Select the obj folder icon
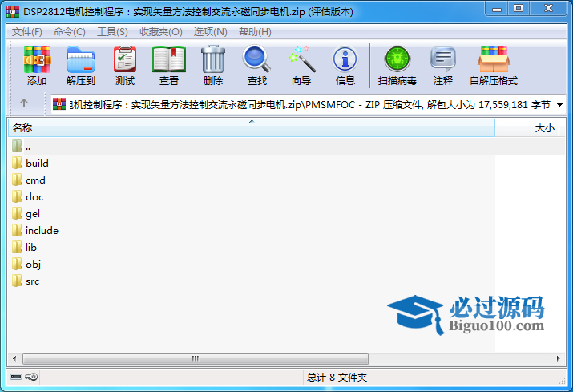Screen dimensions: 573x392 (x=17, y=264)
